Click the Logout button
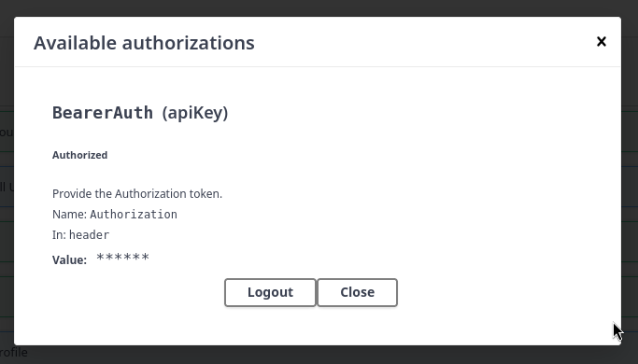The width and height of the screenshot is (638, 364). click(x=270, y=292)
